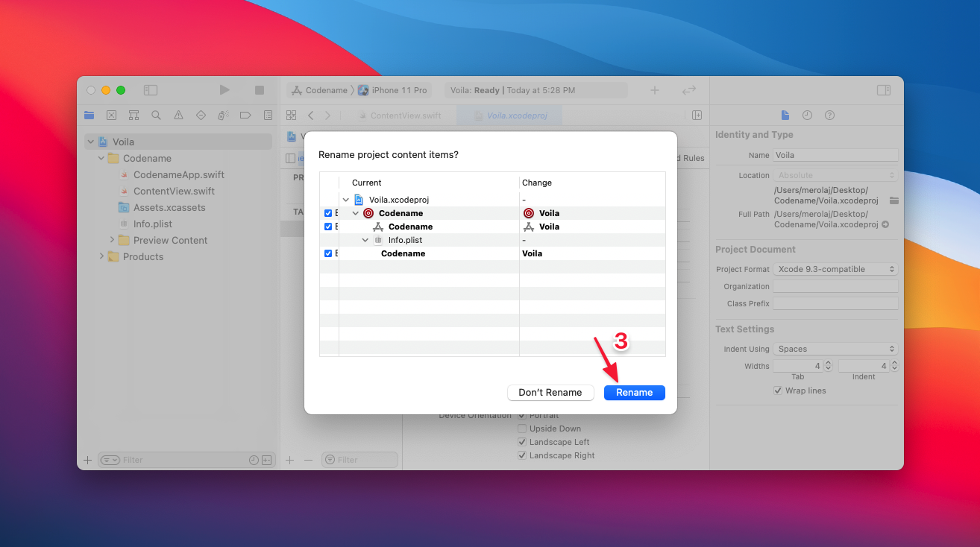
Task: Toggle Landscape Right orientation checkbox
Action: [522, 455]
